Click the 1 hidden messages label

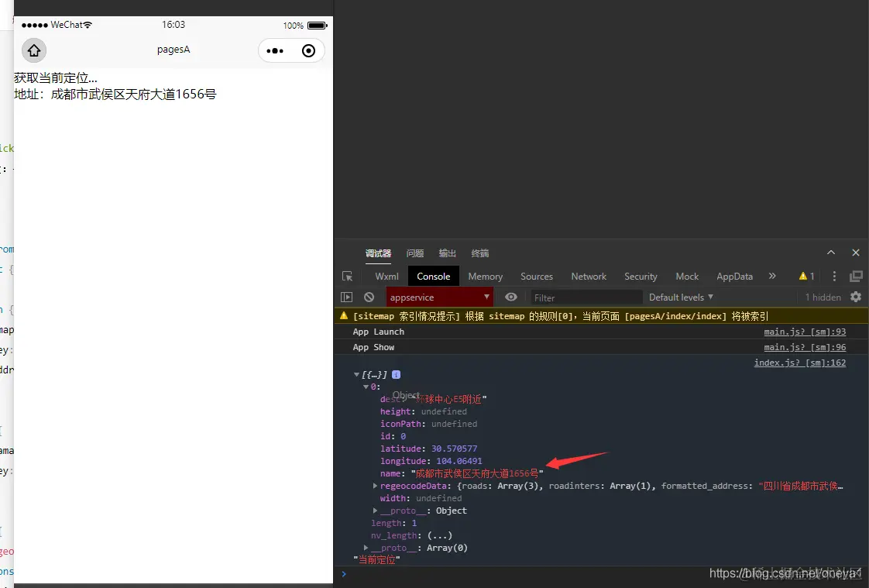click(823, 297)
